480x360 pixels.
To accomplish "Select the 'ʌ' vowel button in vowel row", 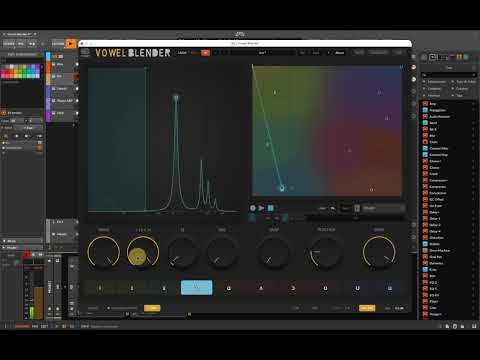I will tap(261, 288).
